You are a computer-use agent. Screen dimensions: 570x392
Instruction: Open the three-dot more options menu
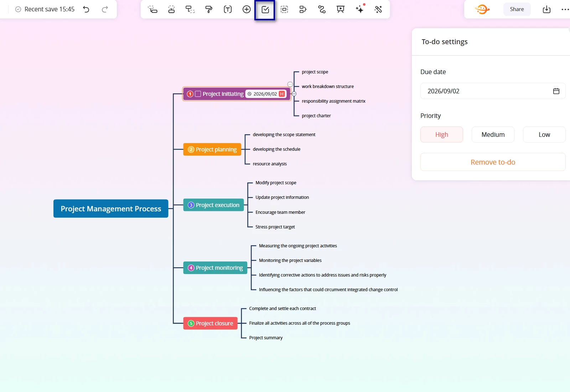tap(565, 9)
